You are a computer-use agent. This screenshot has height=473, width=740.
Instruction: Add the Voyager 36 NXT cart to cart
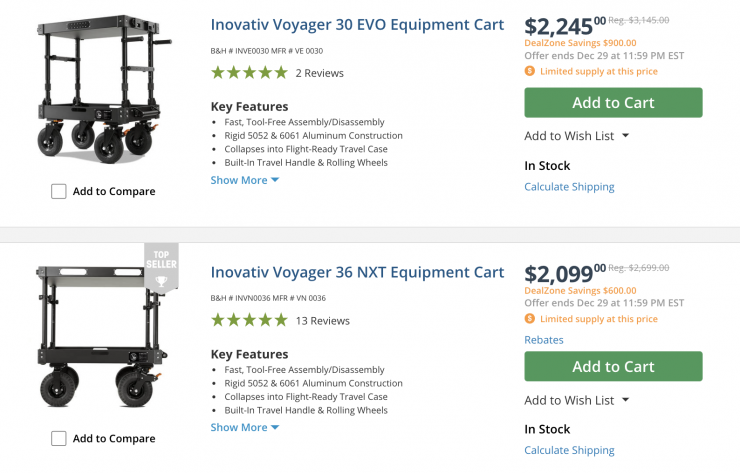(x=613, y=366)
